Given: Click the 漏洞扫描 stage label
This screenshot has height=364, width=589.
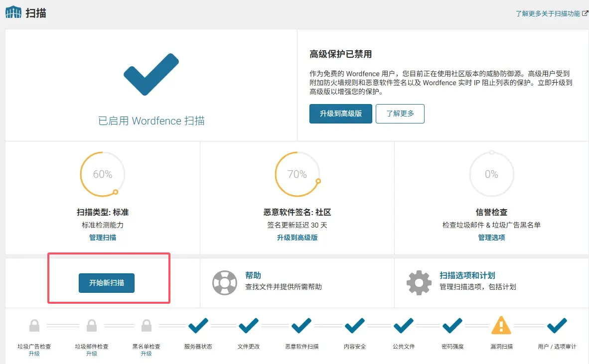Looking at the screenshot, I should pyautogui.click(x=501, y=347).
